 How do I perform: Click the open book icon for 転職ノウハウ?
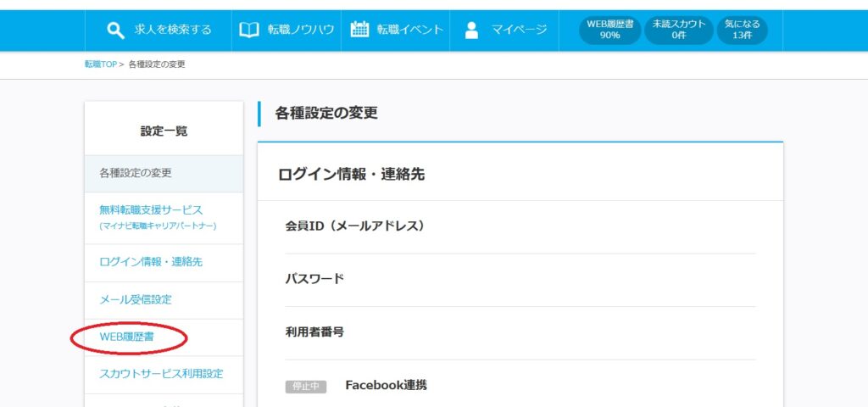(x=248, y=30)
